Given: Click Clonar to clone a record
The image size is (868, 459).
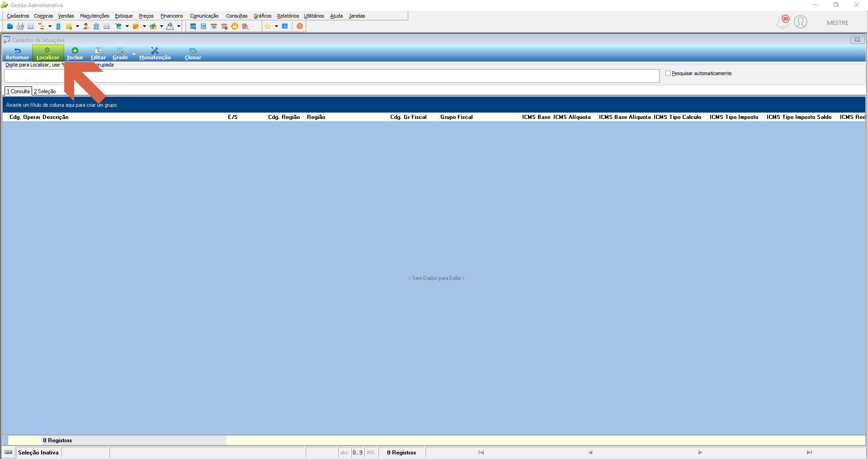Looking at the screenshot, I should (193, 54).
